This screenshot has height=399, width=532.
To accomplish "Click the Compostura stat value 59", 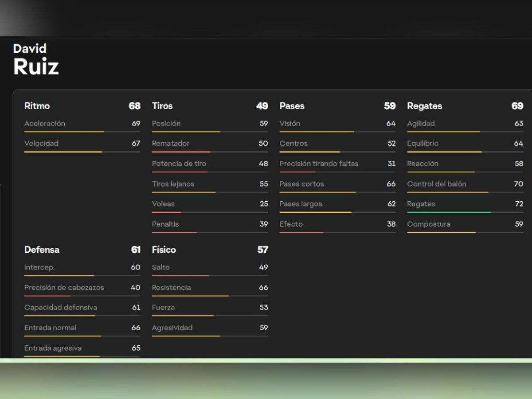I will tap(519, 224).
